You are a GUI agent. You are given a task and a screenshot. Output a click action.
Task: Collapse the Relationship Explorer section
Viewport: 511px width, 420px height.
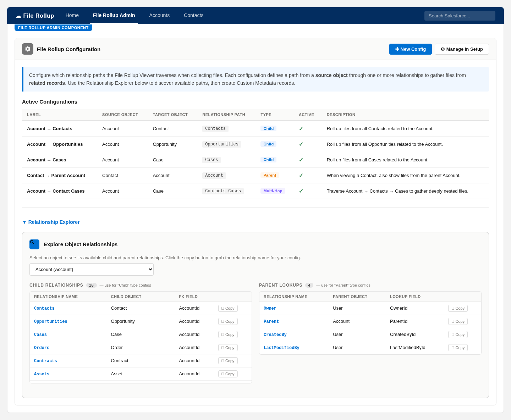click(x=51, y=222)
